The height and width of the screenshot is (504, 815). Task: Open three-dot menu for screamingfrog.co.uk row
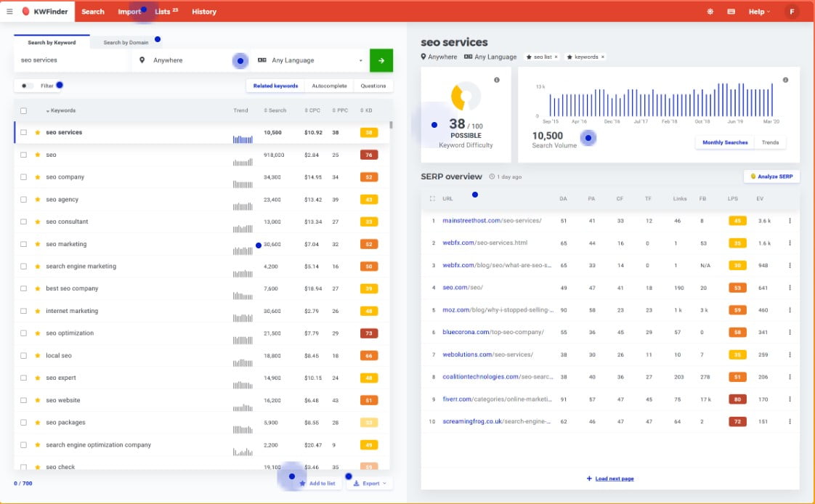point(790,421)
